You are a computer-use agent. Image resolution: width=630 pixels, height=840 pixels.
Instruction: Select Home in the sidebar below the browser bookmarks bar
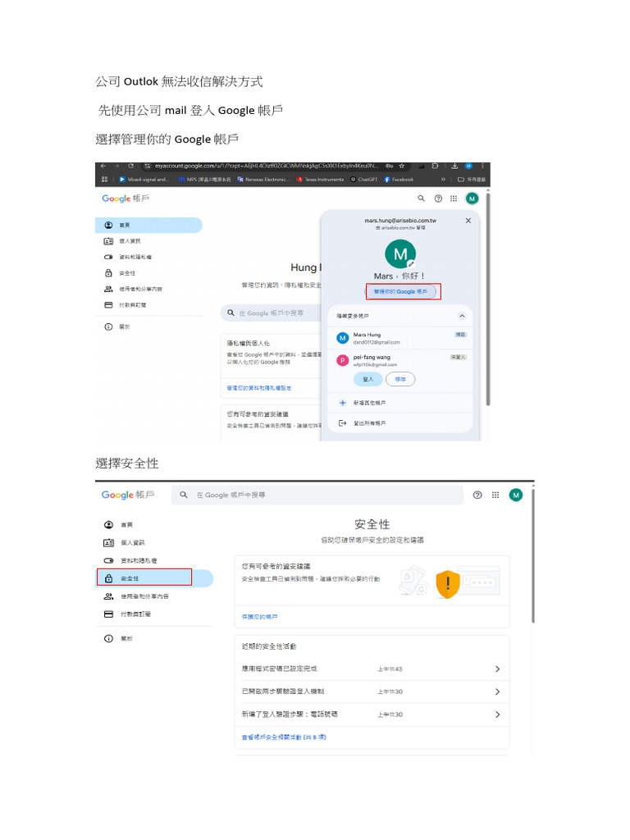coord(148,225)
